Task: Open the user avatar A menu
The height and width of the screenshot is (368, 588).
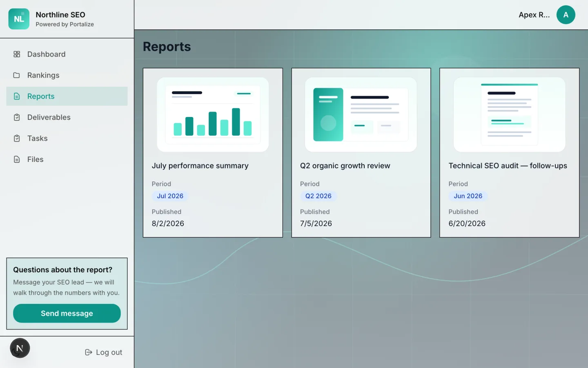Action: click(x=566, y=15)
